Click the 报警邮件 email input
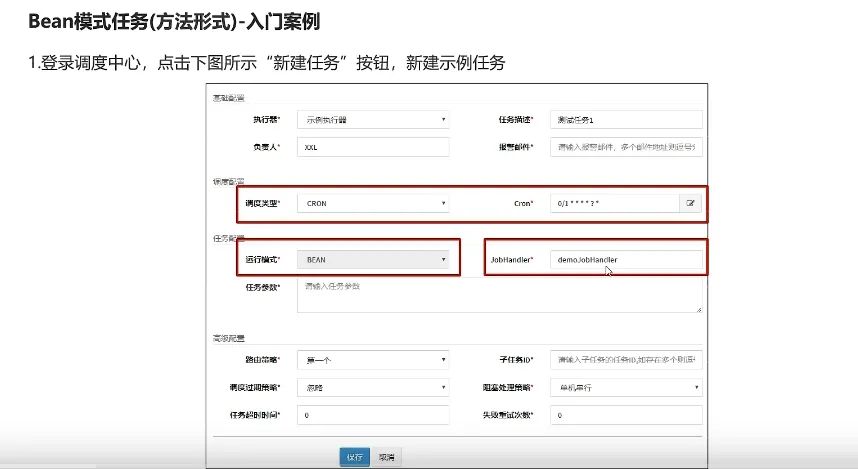This screenshot has width=858, height=469. pyautogui.click(x=625, y=147)
